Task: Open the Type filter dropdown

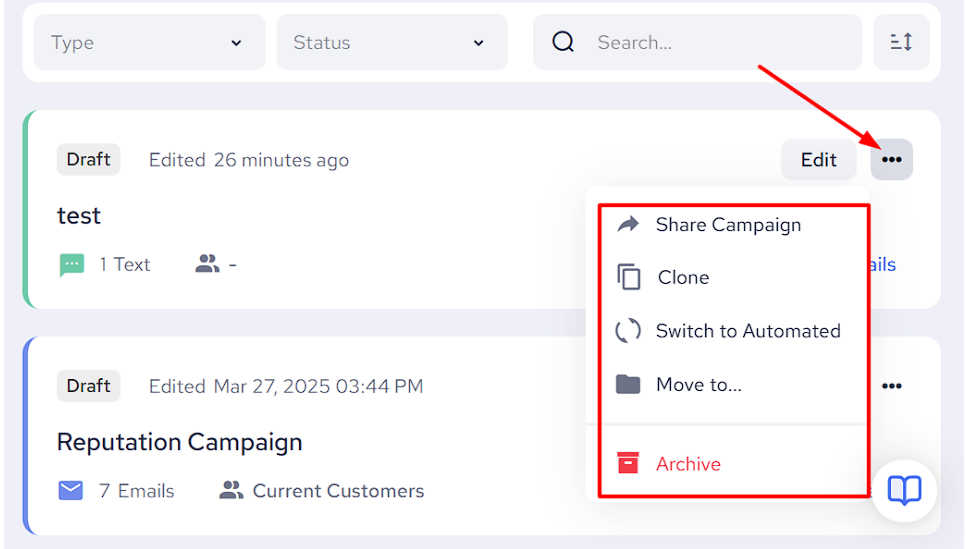Action: point(149,42)
